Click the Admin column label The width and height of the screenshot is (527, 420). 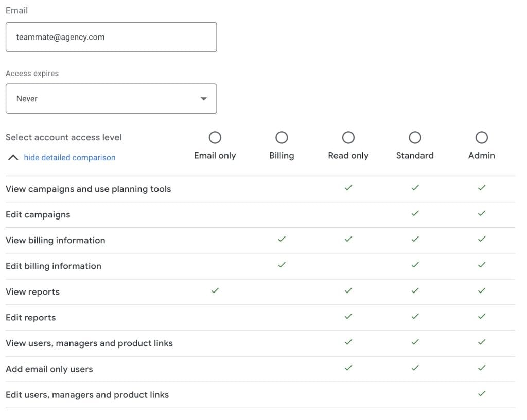tap(482, 155)
